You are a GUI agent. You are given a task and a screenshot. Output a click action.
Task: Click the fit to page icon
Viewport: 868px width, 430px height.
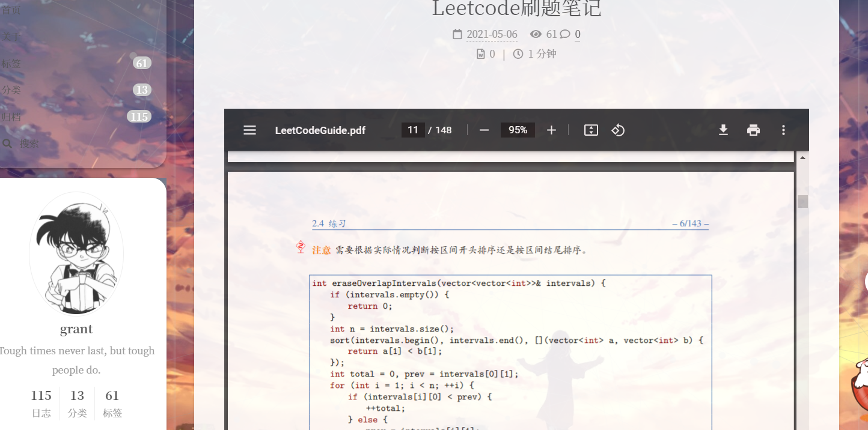[591, 130]
